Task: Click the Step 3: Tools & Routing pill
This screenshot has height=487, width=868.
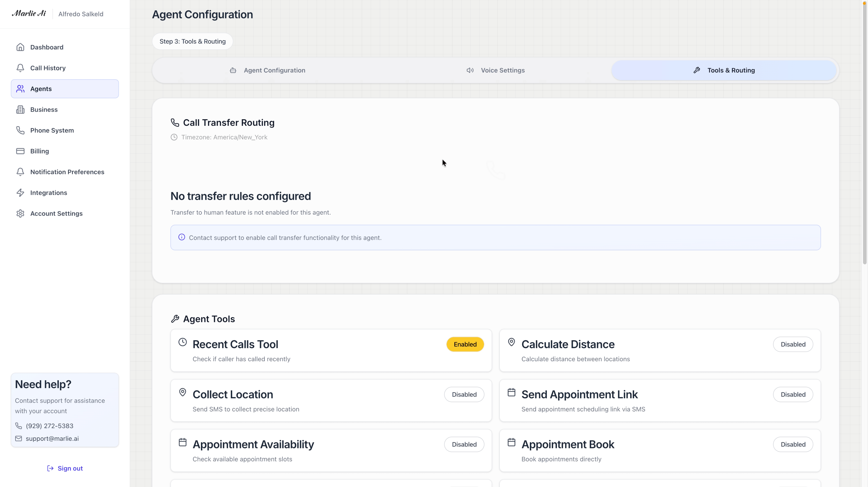Action: 192,41
